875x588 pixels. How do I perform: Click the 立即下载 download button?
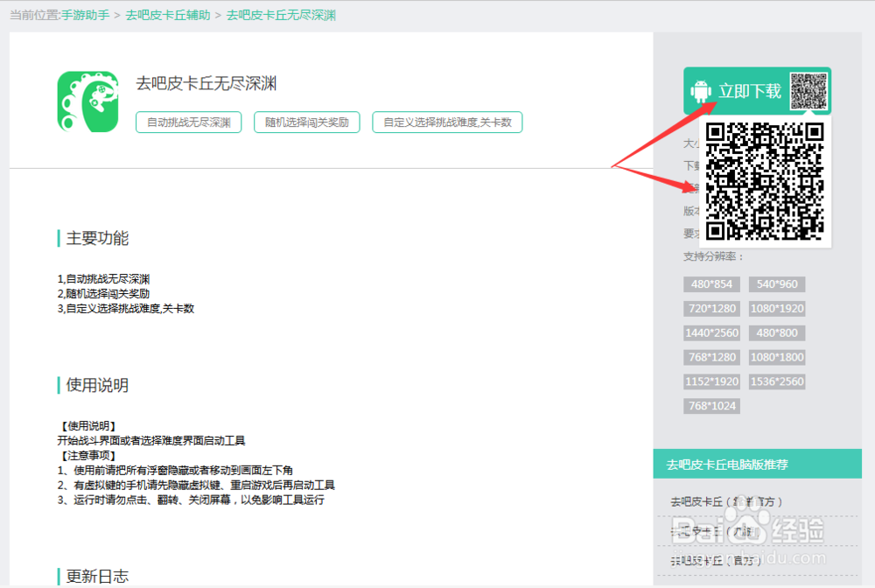coord(757,90)
